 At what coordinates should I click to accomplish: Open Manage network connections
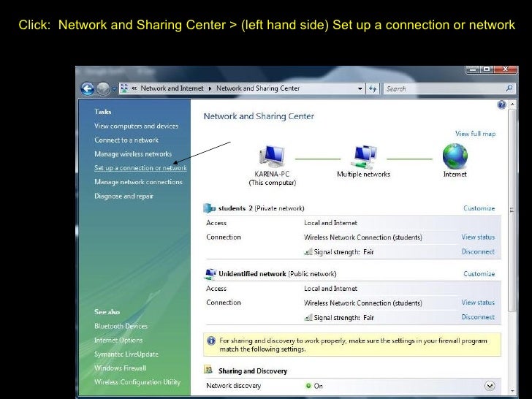pos(138,182)
